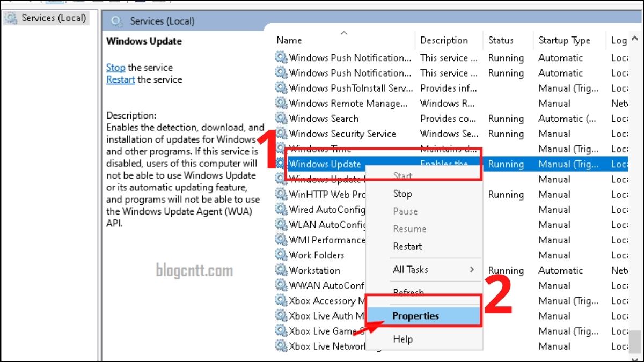Click Running status of Workstation row

click(506, 270)
